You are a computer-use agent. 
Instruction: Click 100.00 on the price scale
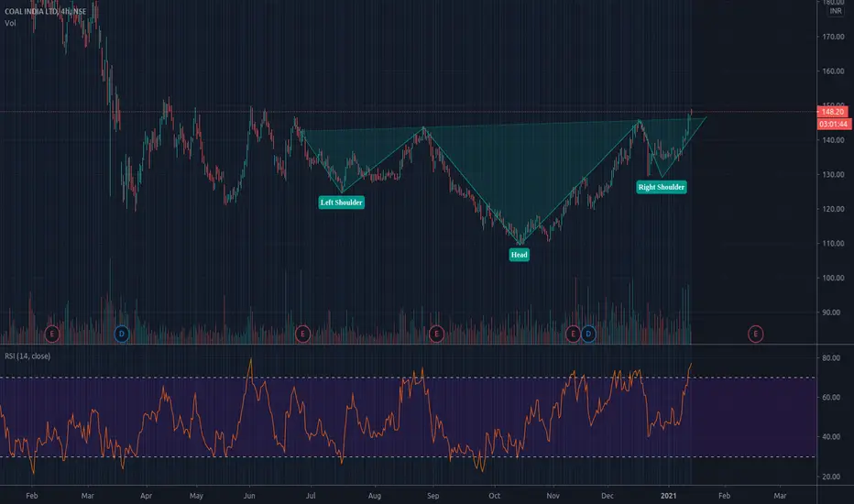click(833, 278)
